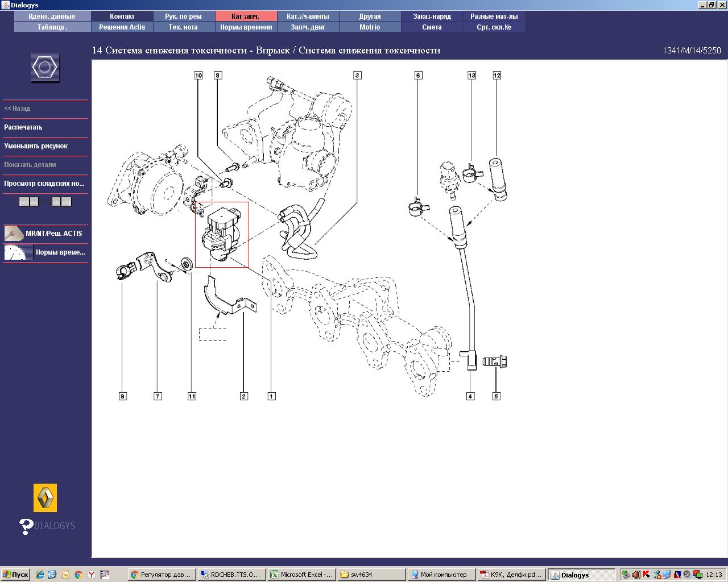728x582 pixels.
Task: Open the Разные мат-лы tab
Action: (x=494, y=16)
